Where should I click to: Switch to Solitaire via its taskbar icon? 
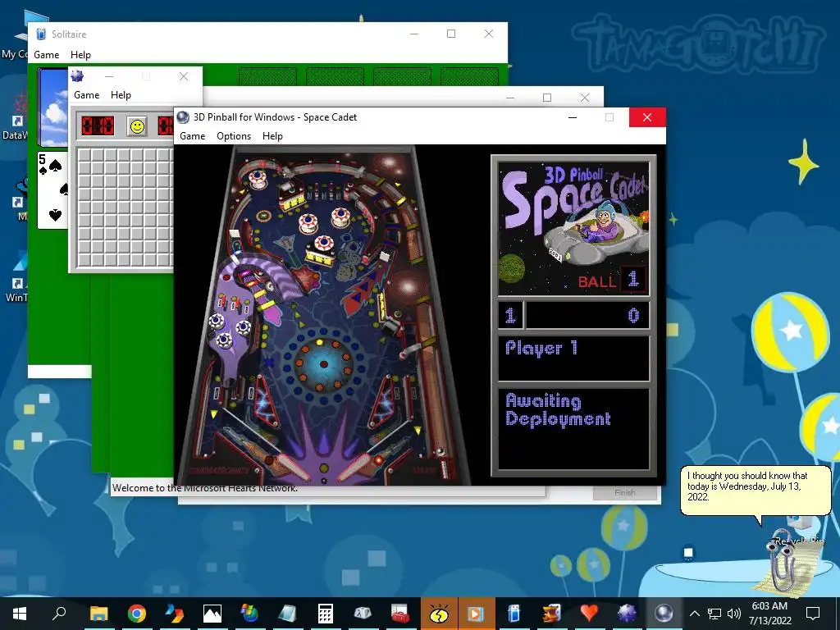514,614
